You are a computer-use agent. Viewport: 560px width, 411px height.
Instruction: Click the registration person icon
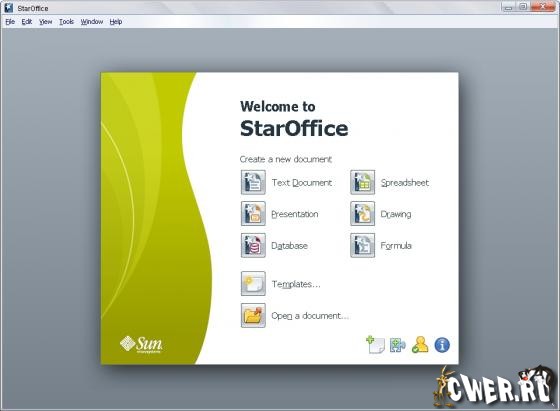coord(420,345)
